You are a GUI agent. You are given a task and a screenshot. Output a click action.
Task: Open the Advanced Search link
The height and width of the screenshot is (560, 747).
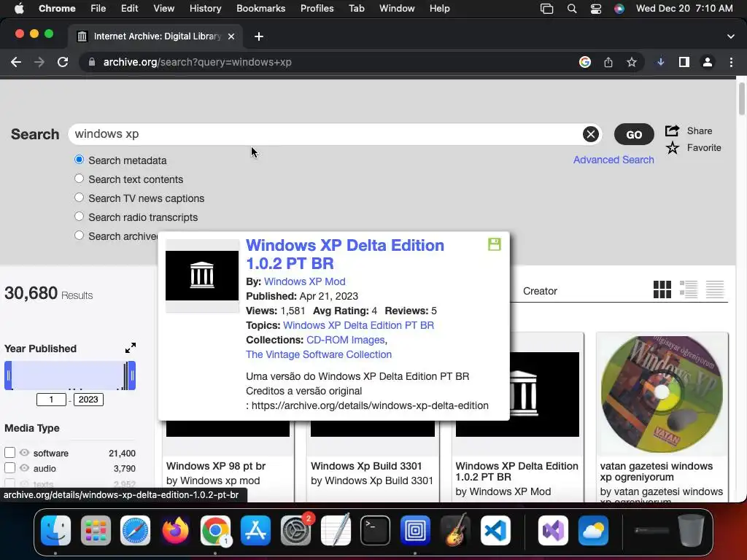pyautogui.click(x=613, y=160)
